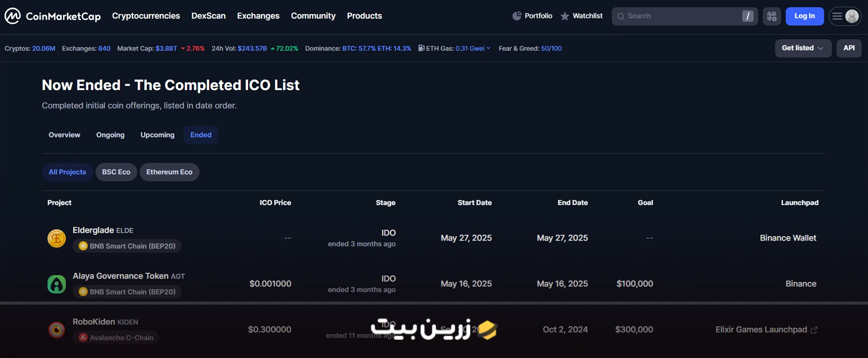Filter by Ethereum Eco

[x=169, y=172]
